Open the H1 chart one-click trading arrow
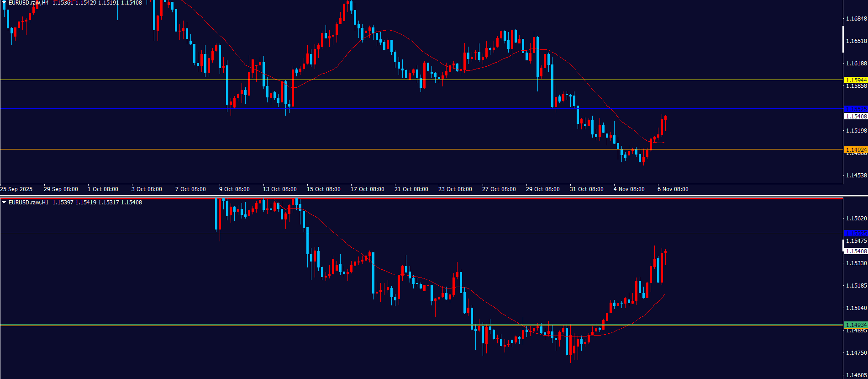Screen dimensions: 868x379 point(4,202)
